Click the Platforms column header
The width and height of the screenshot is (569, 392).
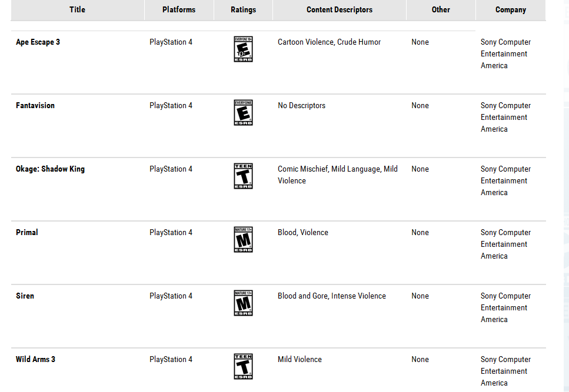[x=179, y=10]
